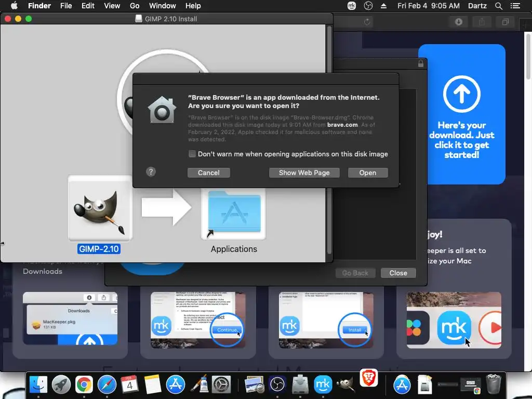Screen dimensions: 532x399
Task: Click the MacKeeper.pkg Downloads step thumbnail
Action: [70, 318]
